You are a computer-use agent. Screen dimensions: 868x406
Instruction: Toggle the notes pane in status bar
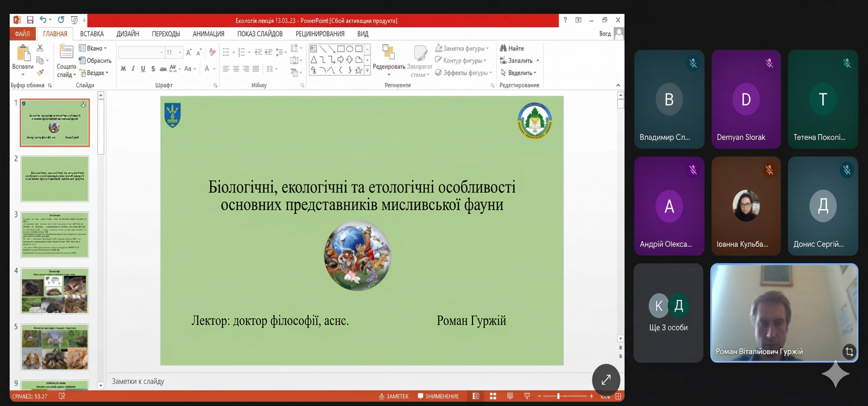[x=394, y=396]
